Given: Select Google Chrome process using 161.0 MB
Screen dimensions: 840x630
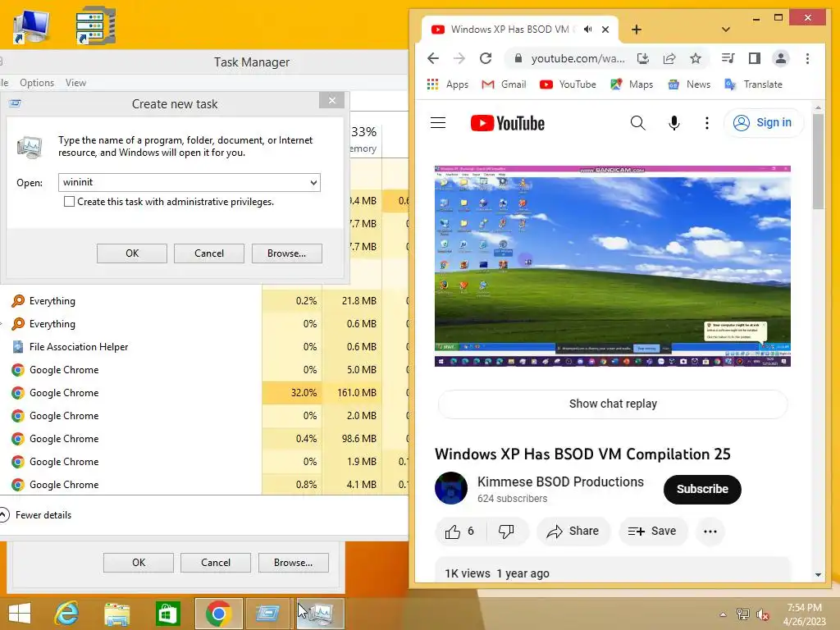Looking at the screenshot, I should pos(203,393).
